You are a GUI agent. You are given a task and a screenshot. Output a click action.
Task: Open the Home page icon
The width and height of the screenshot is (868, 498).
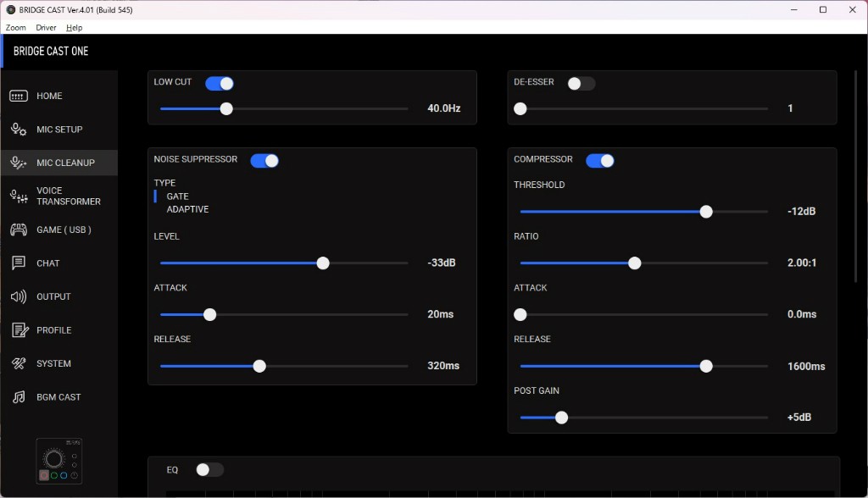click(19, 97)
